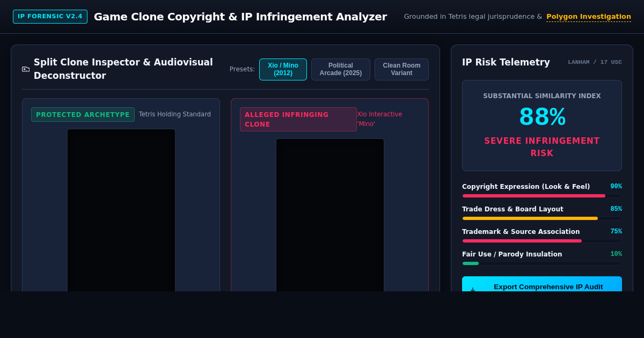Click the 90% copyright expression value
This screenshot has width=644, height=338.
[x=616, y=187]
